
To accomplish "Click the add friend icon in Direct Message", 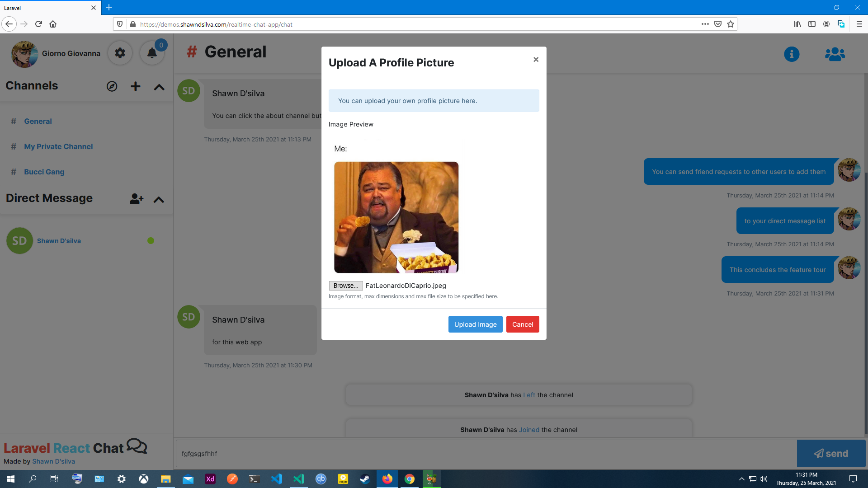I will click(136, 199).
